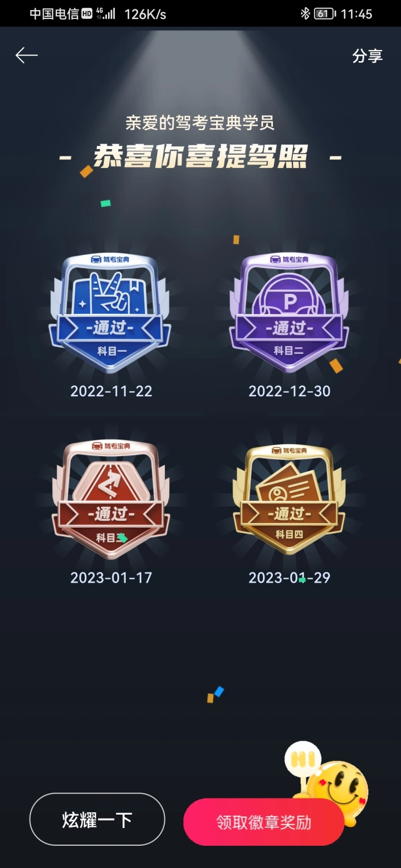Tap the 恭喜你喜提驾照 headline
Screen dimensions: 401x868
200,156
